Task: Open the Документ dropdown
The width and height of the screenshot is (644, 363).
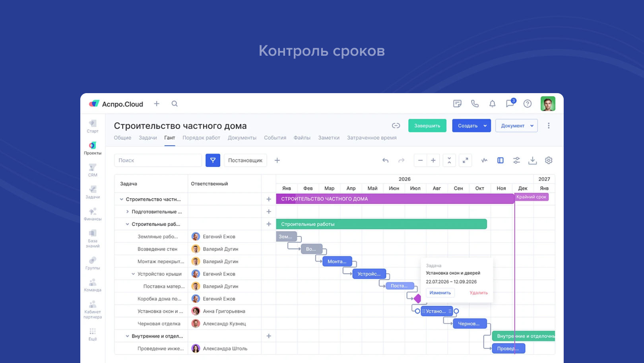Action: pos(516,126)
